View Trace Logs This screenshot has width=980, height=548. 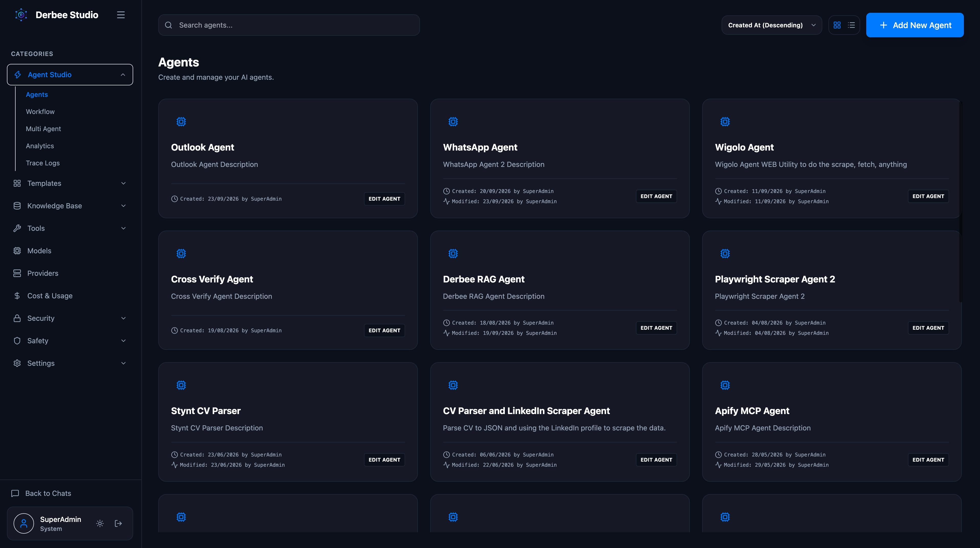point(43,163)
